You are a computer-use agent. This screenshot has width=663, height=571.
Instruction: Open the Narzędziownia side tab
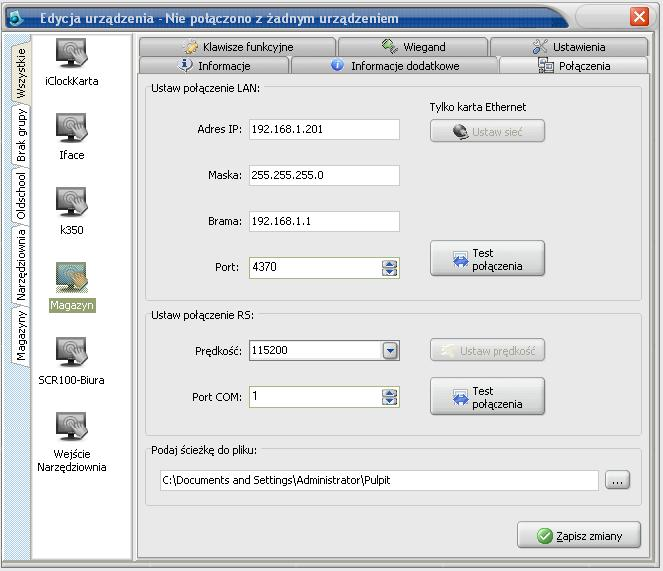21,265
